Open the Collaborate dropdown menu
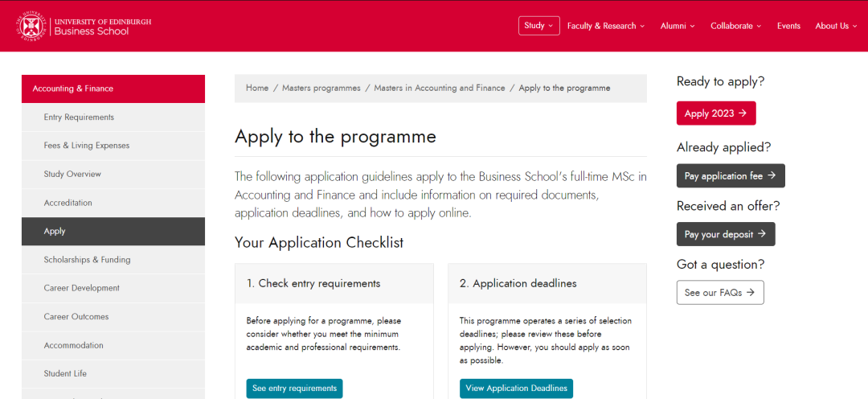The image size is (868, 399). [x=736, y=26]
